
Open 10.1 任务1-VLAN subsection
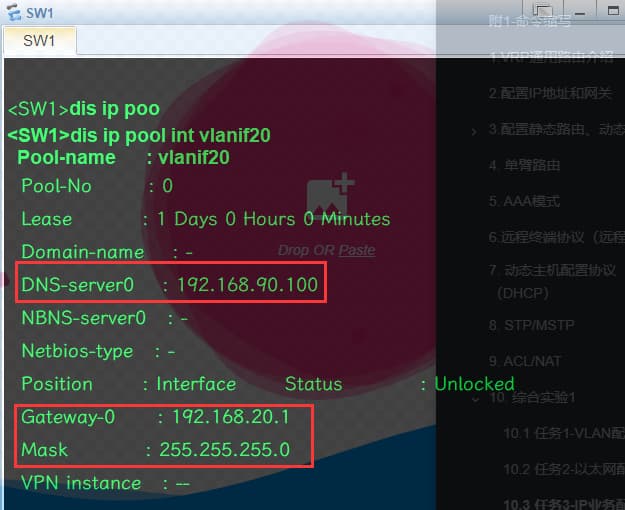562,433
